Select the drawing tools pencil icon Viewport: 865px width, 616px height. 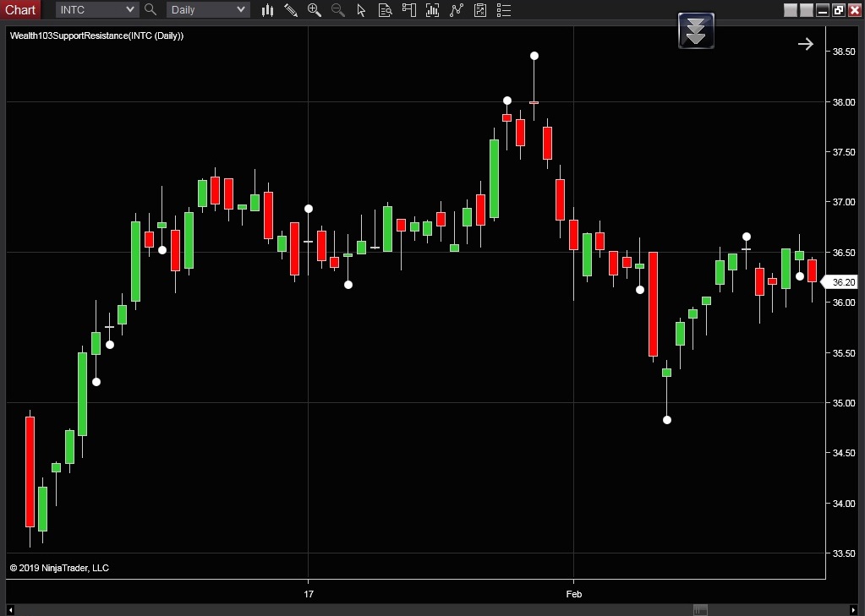291,10
